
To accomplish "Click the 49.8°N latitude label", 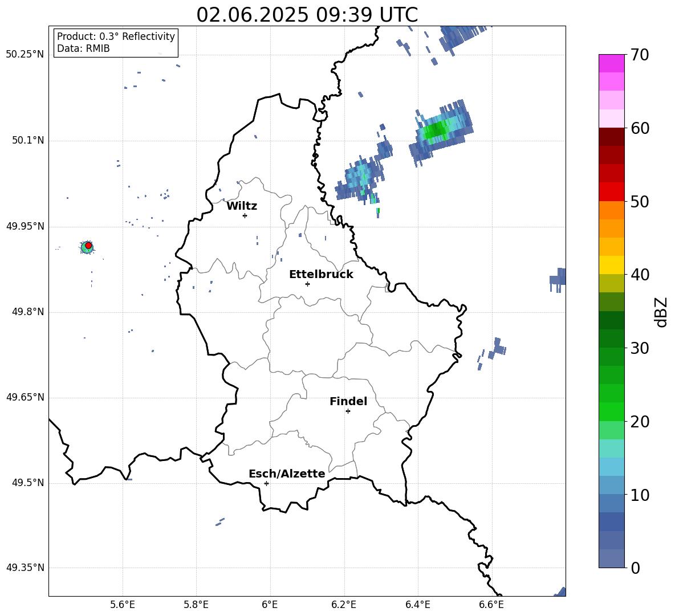I will click(x=28, y=312).
